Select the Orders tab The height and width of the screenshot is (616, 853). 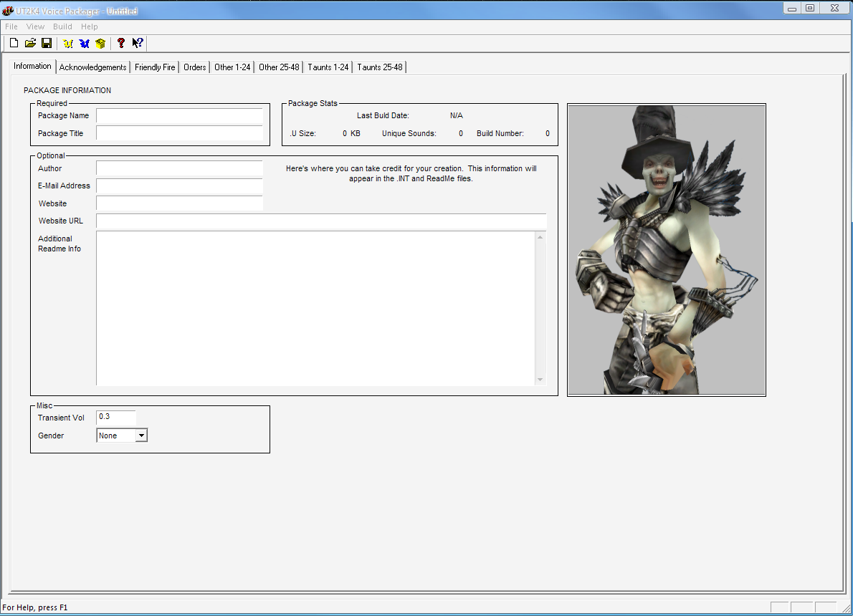click(x=194, y=67)
